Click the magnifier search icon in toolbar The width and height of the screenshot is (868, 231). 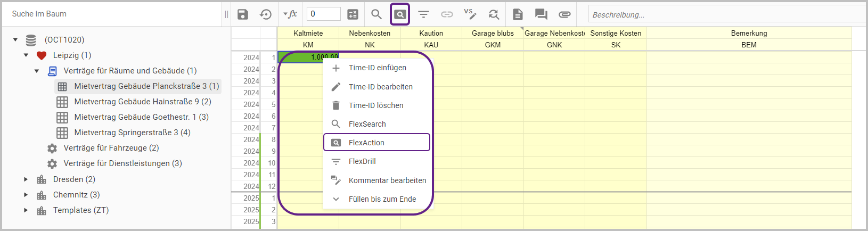[376, 14]
